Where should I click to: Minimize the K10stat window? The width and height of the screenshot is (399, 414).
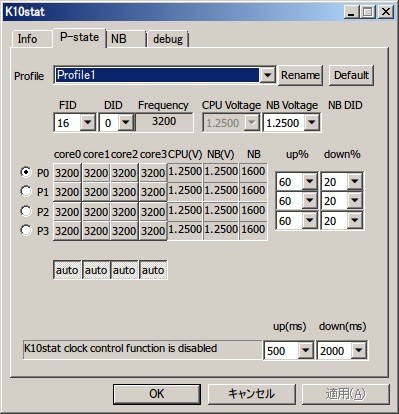coord(351,12)
